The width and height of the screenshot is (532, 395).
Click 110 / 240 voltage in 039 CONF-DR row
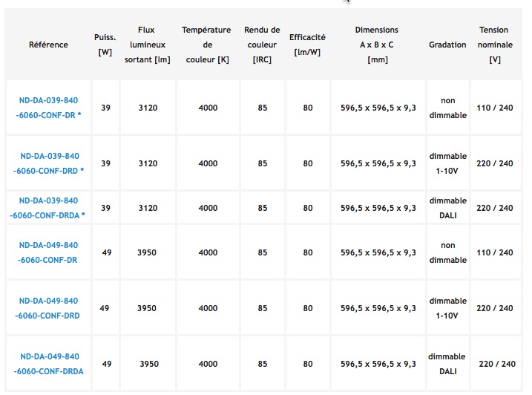[x=495, y=108]
